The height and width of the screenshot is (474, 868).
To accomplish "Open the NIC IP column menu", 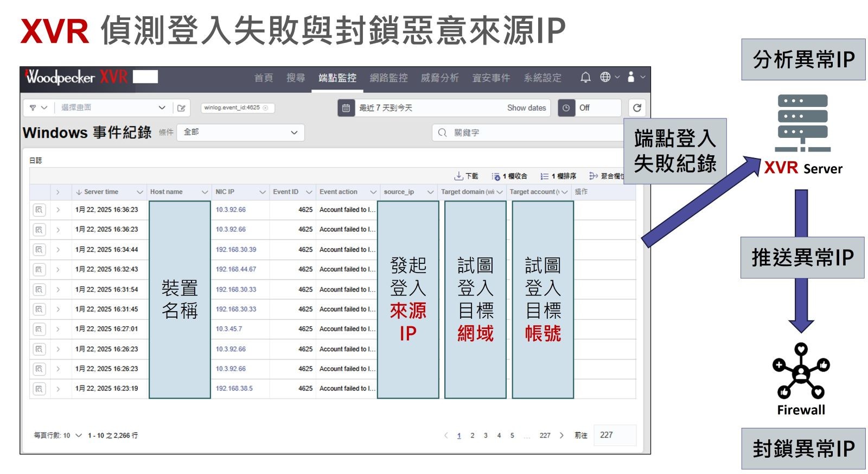I will click(263, 192).
